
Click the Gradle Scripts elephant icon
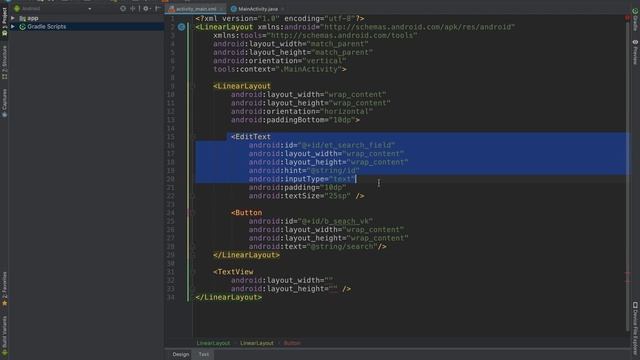click(22, 27)
